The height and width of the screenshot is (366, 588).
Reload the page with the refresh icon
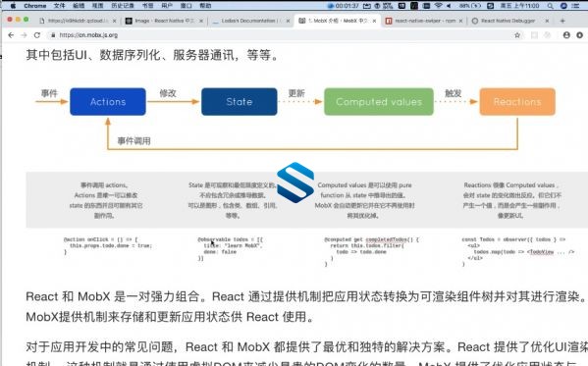[36, 35]
